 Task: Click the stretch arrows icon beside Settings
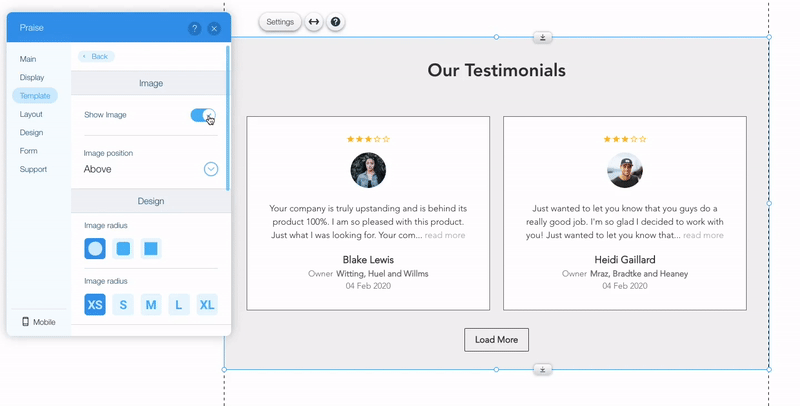point(314,22)
